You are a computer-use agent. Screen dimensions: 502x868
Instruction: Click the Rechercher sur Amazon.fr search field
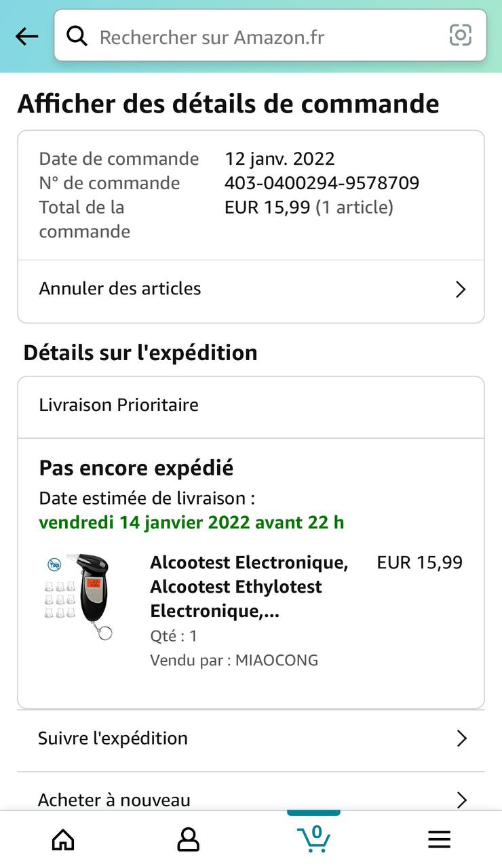(x=271, y=36)
